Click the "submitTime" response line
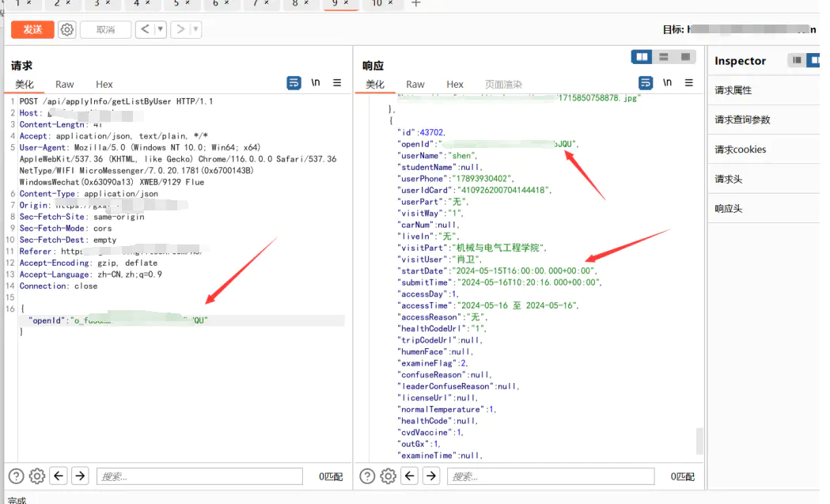830x504 pixels. 499,282
